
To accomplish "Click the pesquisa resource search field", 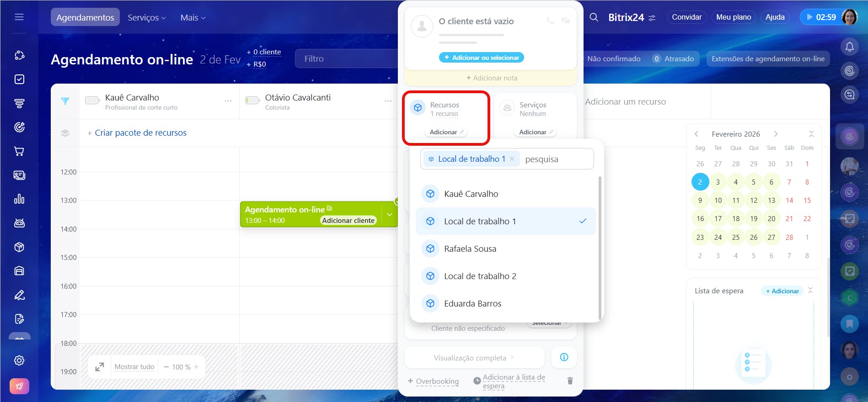I will (x=556, y=159).
